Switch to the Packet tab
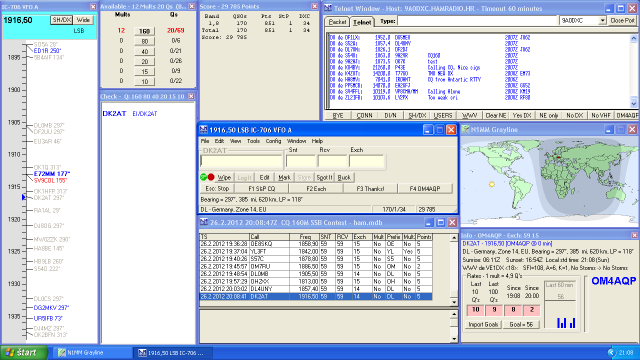The image size is (640, 360). (337, 22)
